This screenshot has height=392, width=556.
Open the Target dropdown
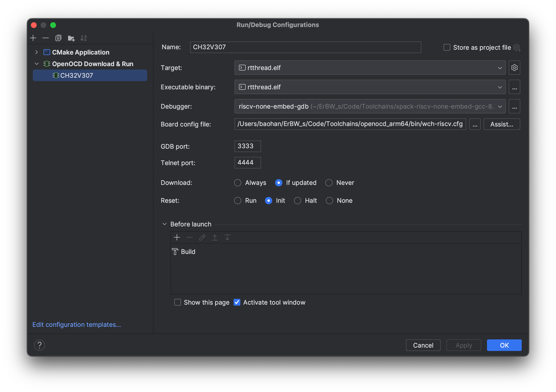tap(370, 68)
